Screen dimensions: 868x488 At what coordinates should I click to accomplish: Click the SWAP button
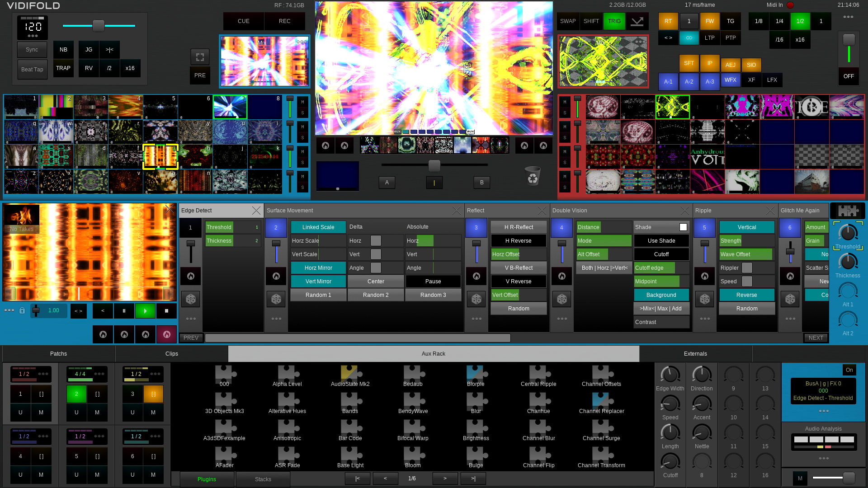point(568,21)
